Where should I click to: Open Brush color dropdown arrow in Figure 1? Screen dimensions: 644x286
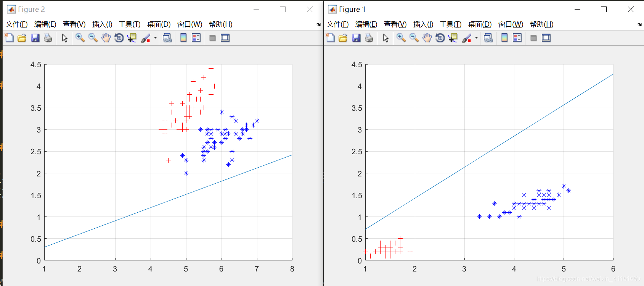pyautogui.click(x=476, y=38)
